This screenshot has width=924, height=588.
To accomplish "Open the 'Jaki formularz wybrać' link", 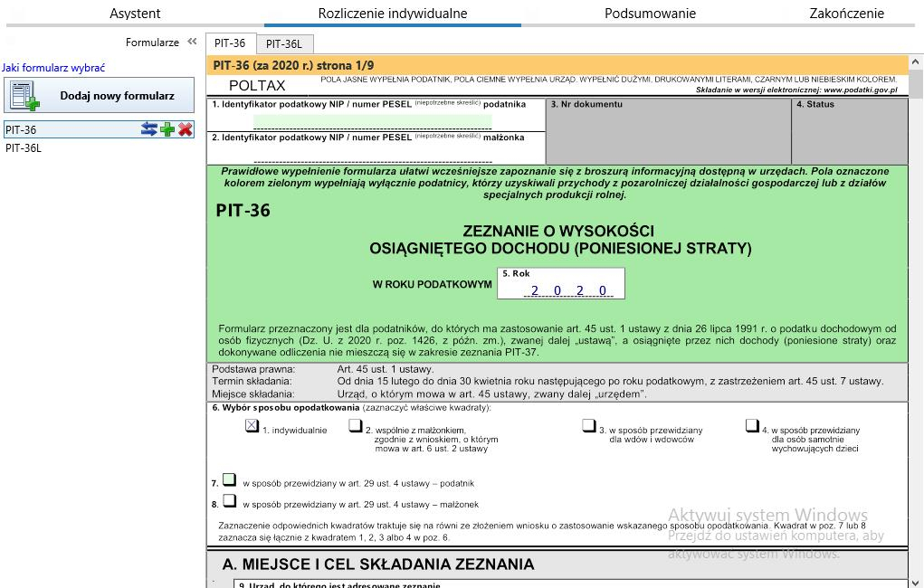I will click(x=52, y=67).
